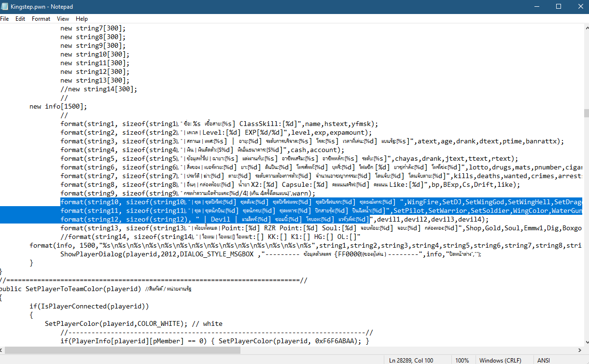Expand the Format menu
Viewport: 589px width, 364px height.
[x=41, y=19]
